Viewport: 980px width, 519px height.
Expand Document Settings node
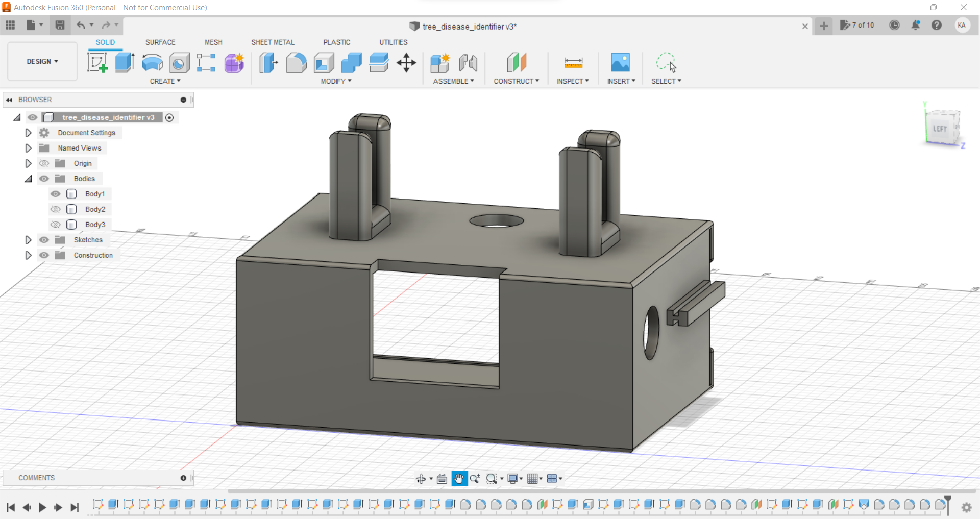(28, 133)
